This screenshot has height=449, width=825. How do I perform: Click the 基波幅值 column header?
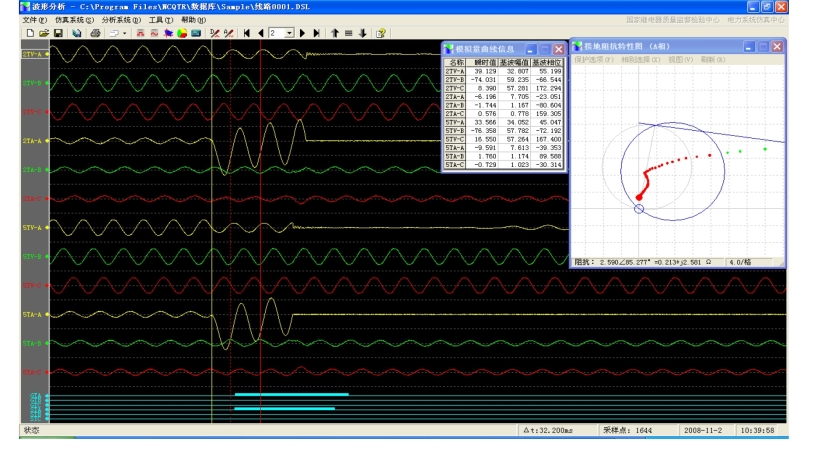click(515, 62)
